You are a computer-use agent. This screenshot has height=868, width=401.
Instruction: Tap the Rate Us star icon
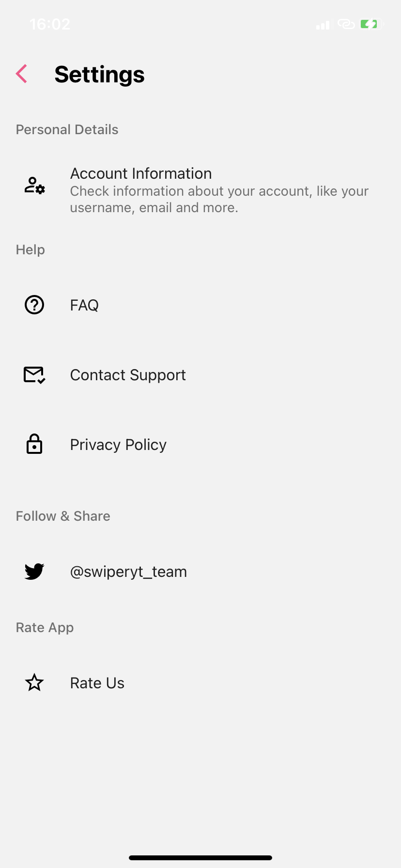click(x=34, y=683)
